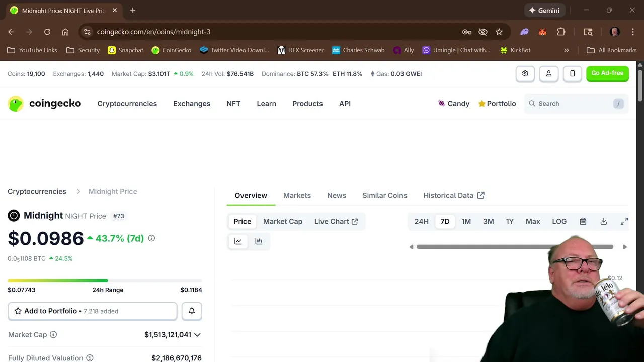The width and height of the screenshot is (644, 362).
Task: Open the Products menu
Action: [307, 104]
